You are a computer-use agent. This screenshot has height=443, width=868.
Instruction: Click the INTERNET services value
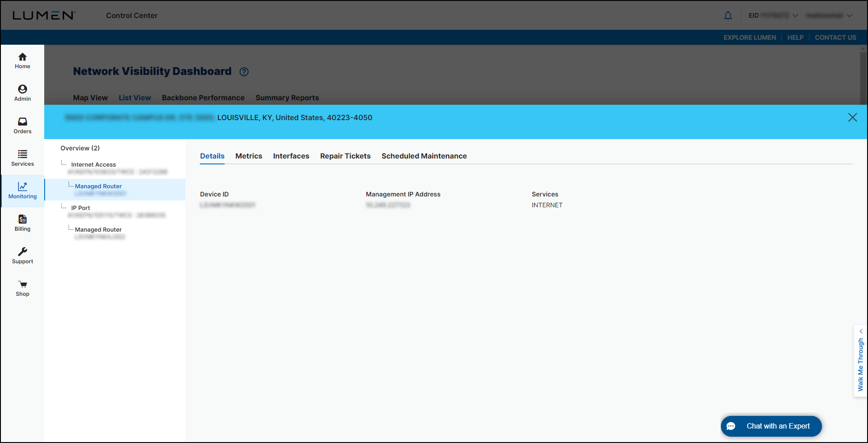[547, 205]
